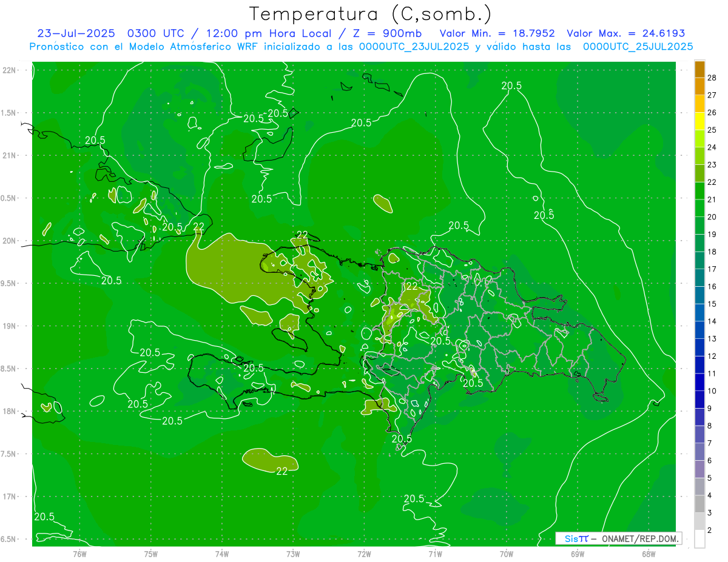This screenshot has width=728, height=562.
Task: Click the '70W' longitude axis label
Action: tap(506, 554)
